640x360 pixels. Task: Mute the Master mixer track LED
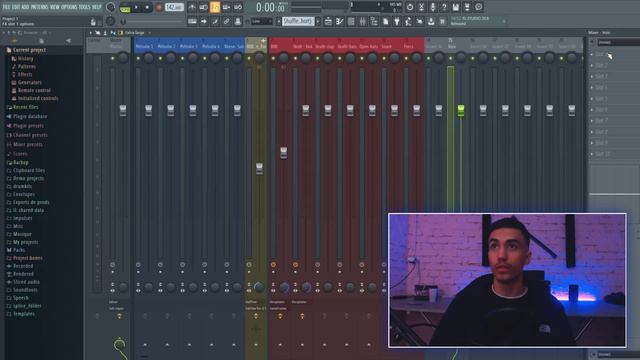[113, 58]
